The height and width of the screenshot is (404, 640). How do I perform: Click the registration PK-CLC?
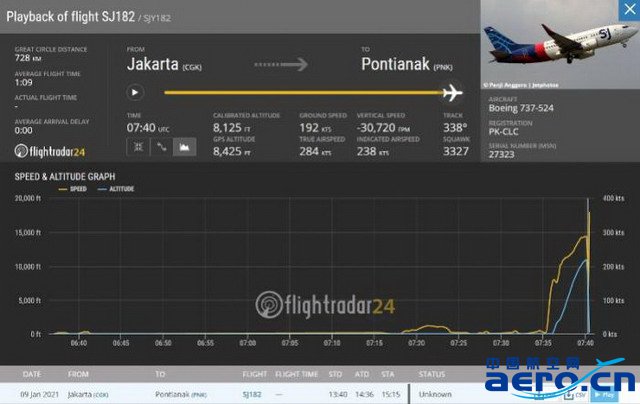click(503, 132)
